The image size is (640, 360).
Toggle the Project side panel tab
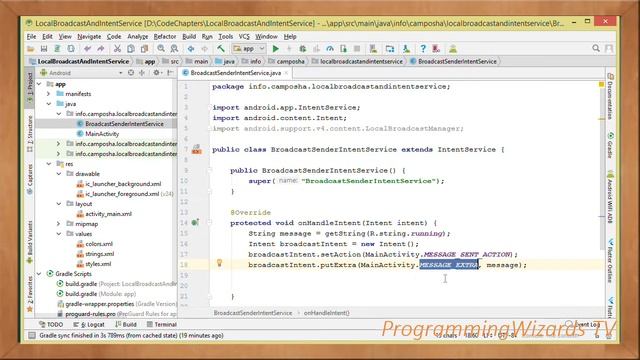(x=30, y=89)
